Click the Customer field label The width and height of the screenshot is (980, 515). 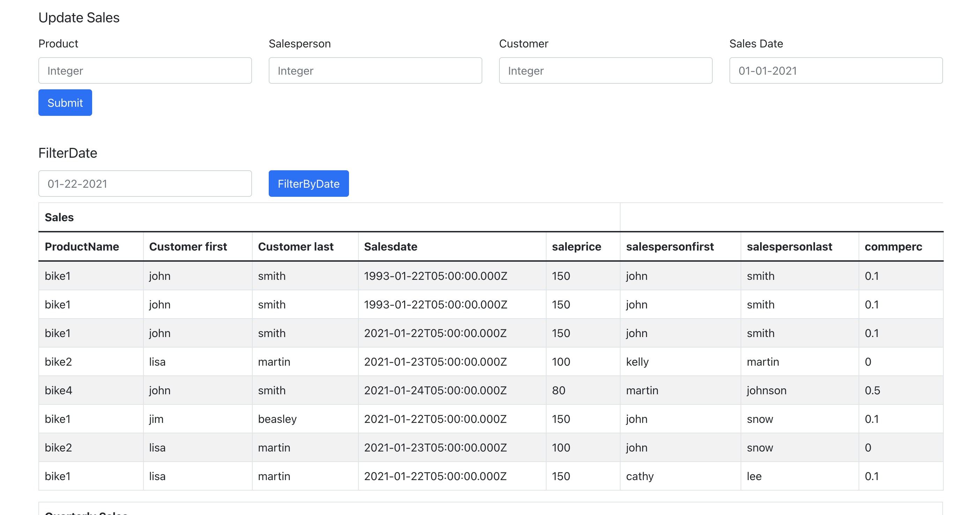[x=524, y=44]
